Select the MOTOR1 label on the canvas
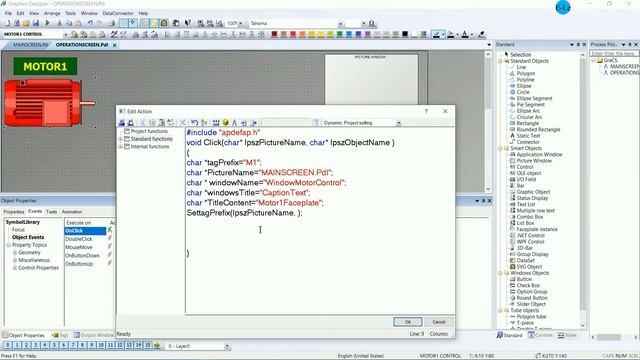This screenshot has height=360, width=640. pyautogui.click(x=45, y=67)
